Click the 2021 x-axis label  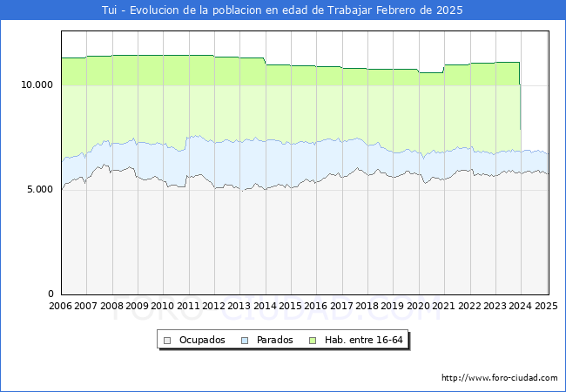click(x=444, y=306)
